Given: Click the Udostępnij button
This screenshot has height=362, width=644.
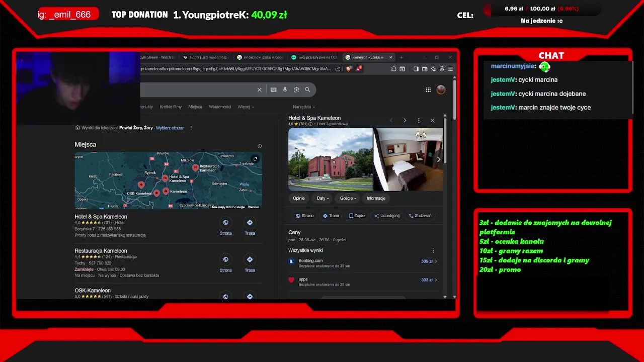Looking at the screenshot, I should click(x=387, y=216).
